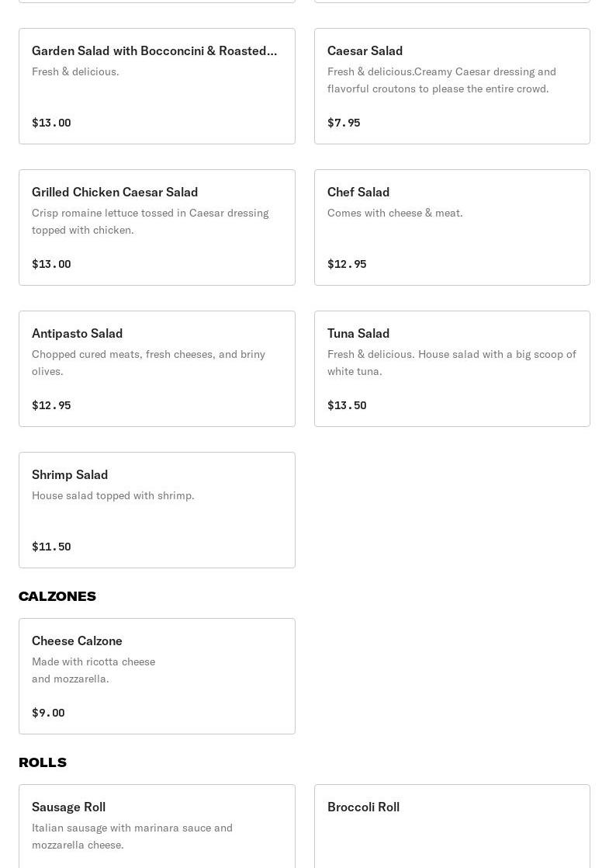This screenshot has width=609, height=868.
Task: Open the Chef Salad menu card
Action: tap(452, 227)
